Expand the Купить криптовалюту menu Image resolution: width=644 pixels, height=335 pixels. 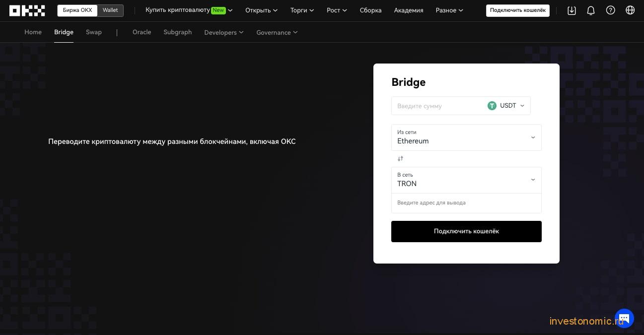point(189,10)
